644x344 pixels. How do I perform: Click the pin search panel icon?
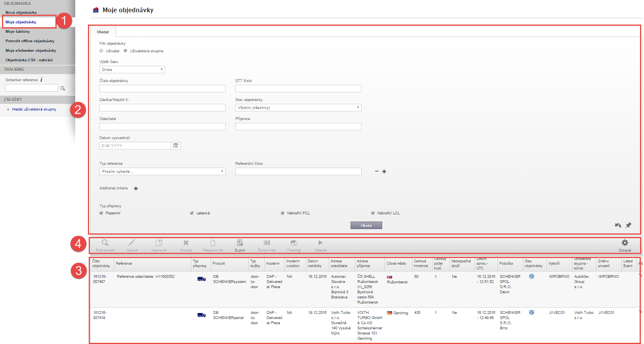click(629, 225)
